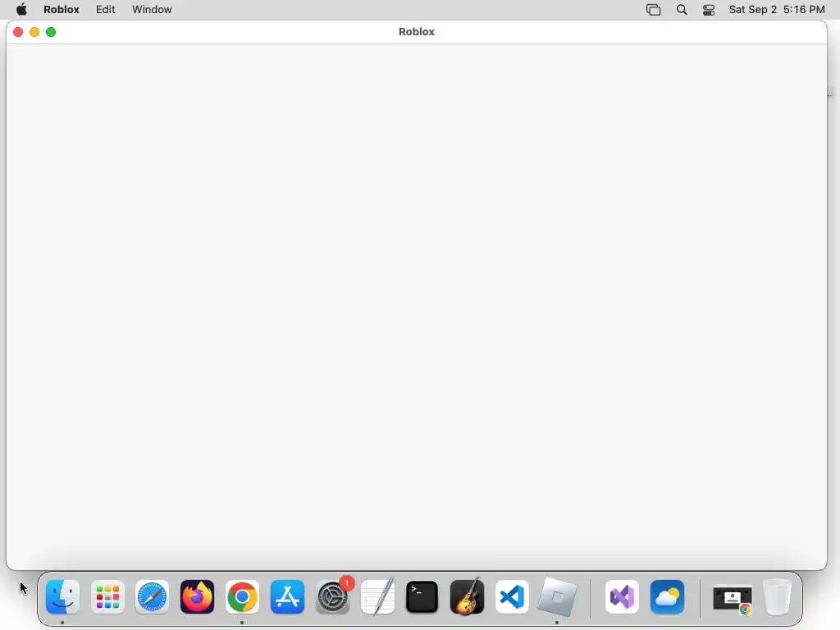The image size is (840, 630).
Task: Click the Roblox icon in the Dock
Action: pos(557,597)
